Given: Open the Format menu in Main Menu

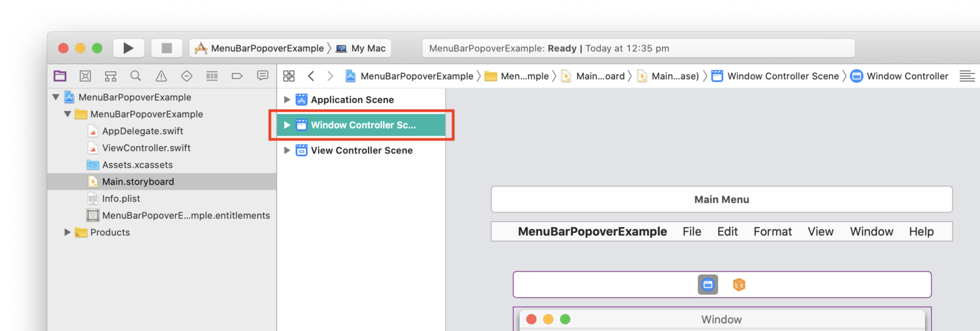Looking at the screenshot, I should point(772,232).
